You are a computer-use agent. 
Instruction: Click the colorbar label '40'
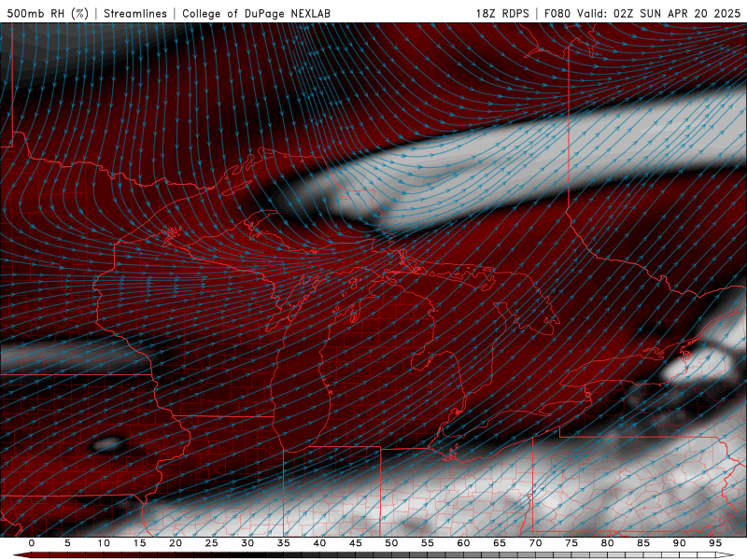(319, 543)
